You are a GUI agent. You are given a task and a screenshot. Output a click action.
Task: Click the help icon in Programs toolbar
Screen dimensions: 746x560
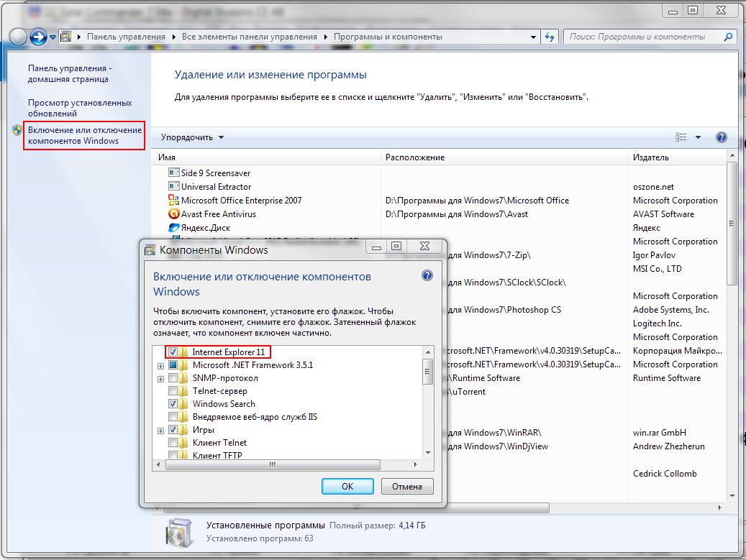722,137
